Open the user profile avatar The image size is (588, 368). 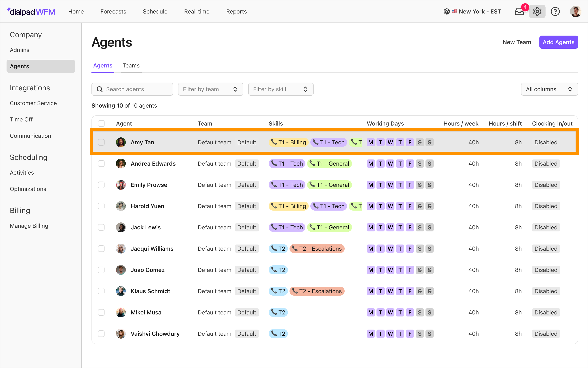point(575,11)
